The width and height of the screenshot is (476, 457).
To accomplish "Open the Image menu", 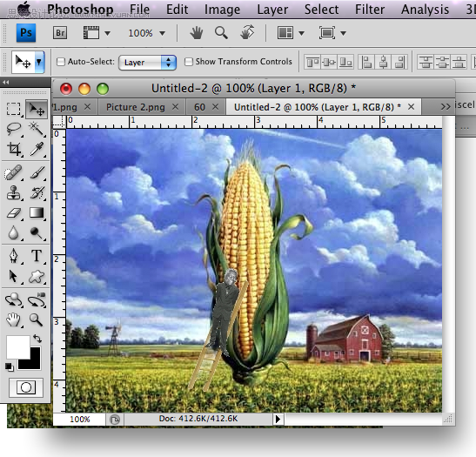I will (x=222, y=10).
